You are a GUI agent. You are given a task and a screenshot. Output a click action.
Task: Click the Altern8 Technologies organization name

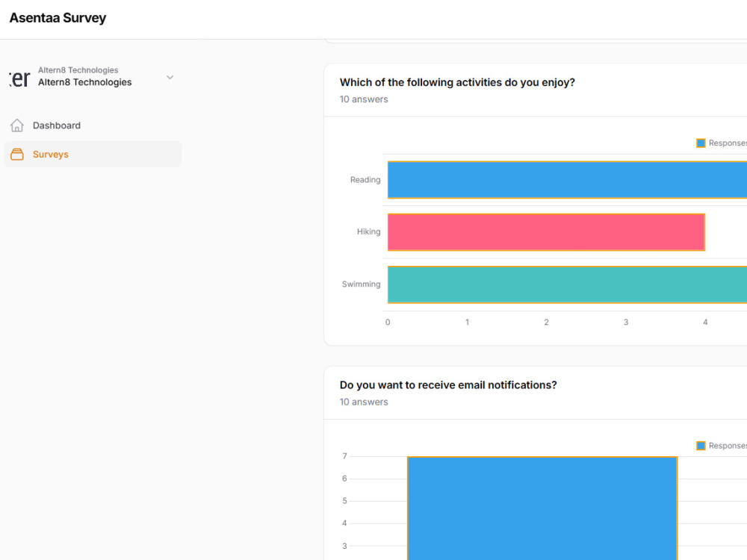click(85, 82)
